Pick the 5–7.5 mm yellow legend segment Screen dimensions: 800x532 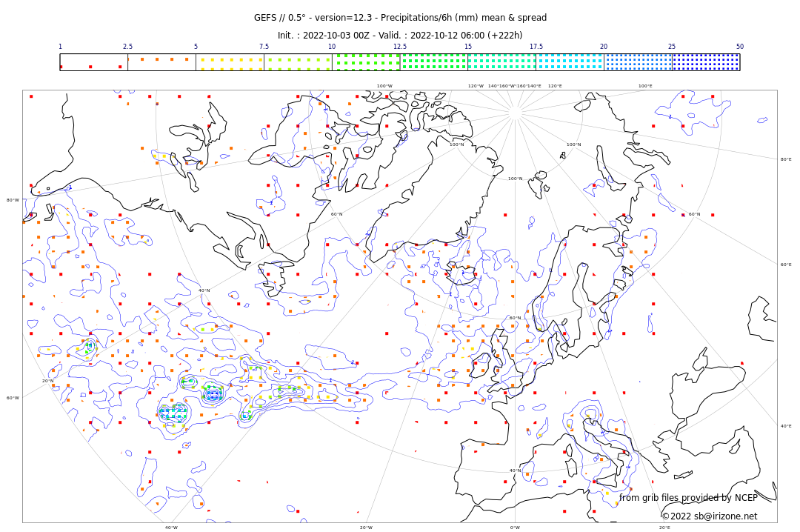click(x=230, y=62)
